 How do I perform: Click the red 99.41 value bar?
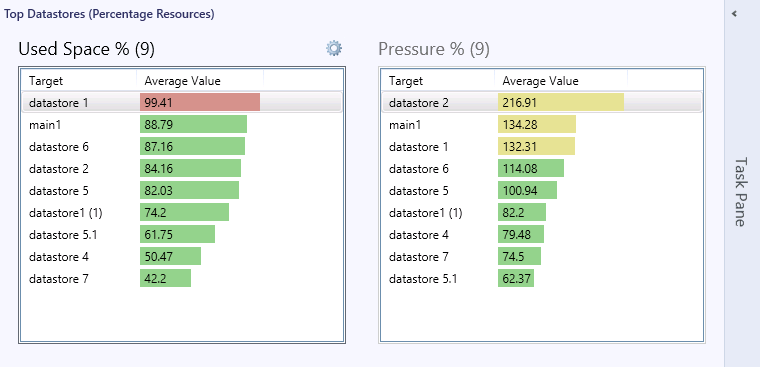point(200,102)
